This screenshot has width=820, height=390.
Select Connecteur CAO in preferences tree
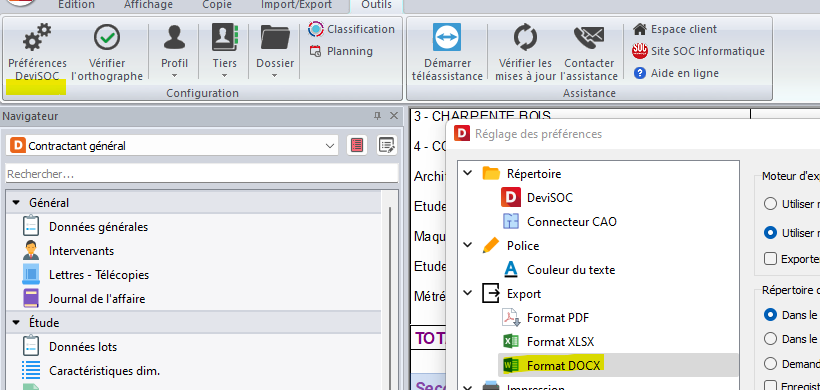(x=572, y=222)
